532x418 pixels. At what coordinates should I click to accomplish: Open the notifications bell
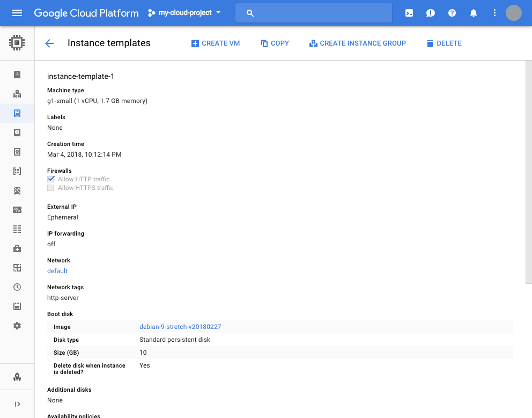coord(474,13)
